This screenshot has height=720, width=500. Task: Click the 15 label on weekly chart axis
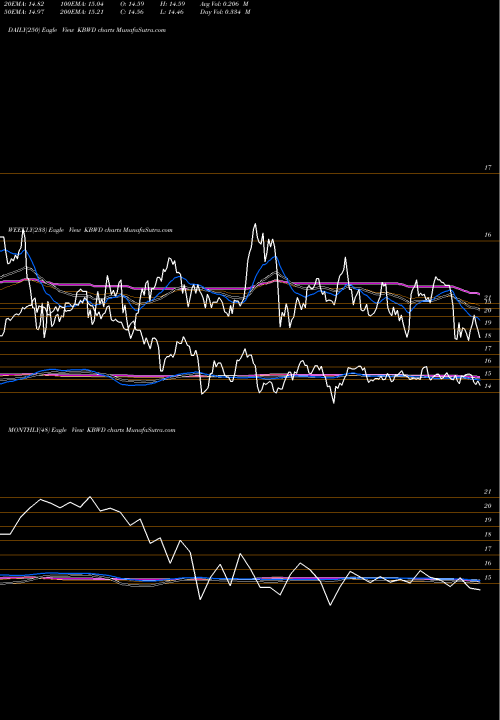(488, 374)
